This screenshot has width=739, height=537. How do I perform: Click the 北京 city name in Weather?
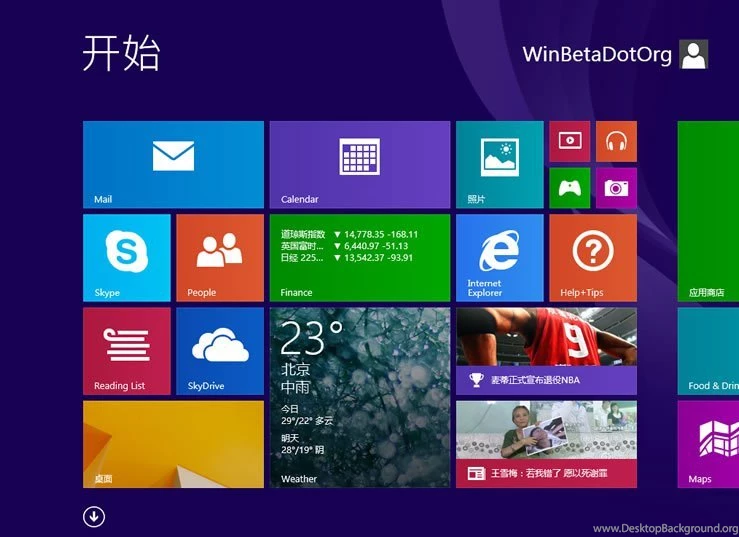click(x=296, y=369)
